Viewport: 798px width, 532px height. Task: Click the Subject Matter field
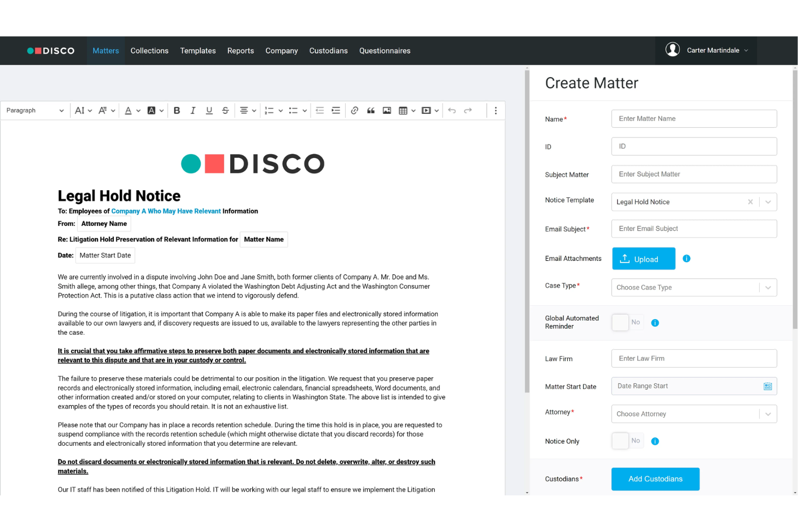pyautogui.click(x=694, y=174)
